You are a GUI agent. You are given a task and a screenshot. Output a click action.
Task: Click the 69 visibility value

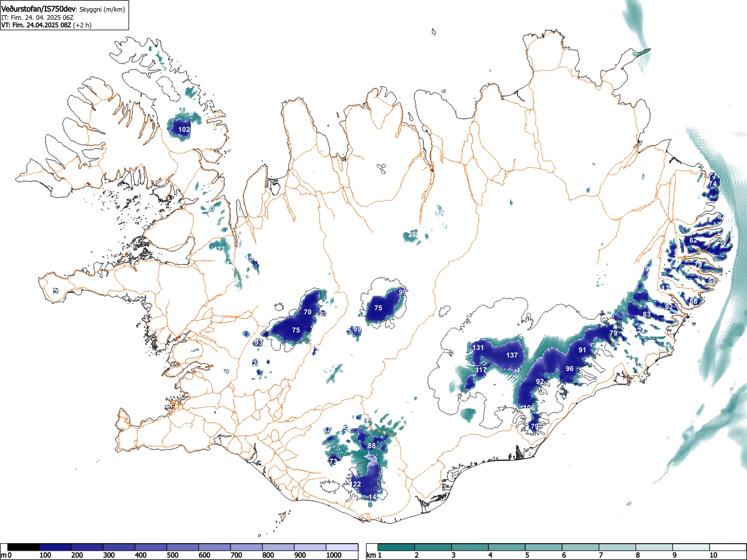tap(323, 314)
